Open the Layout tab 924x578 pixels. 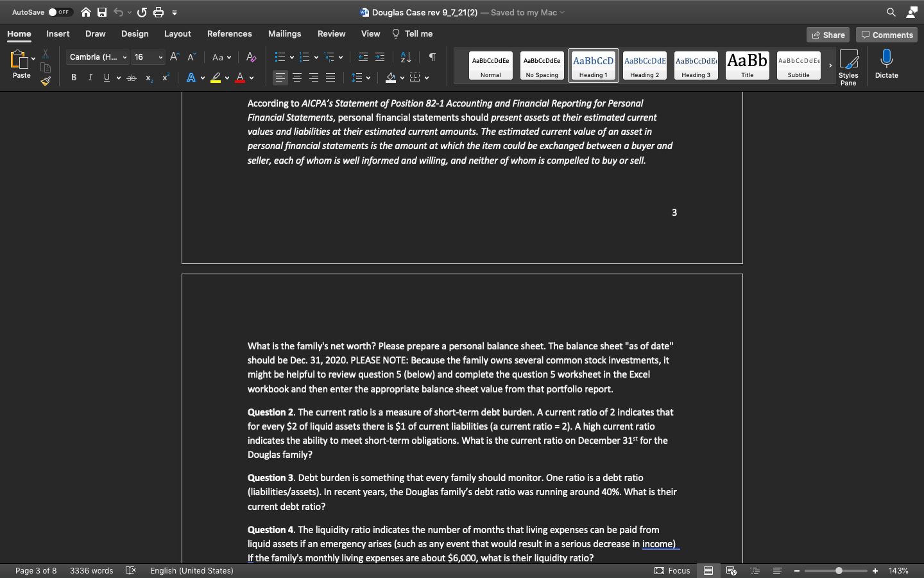pos(178,34)
